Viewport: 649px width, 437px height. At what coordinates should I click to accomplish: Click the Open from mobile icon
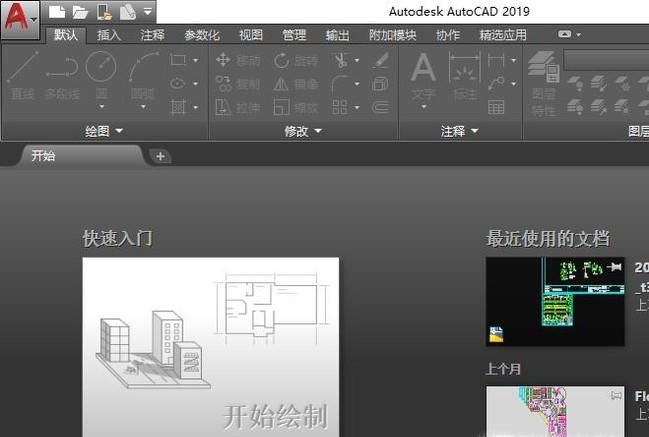(104, 12)
